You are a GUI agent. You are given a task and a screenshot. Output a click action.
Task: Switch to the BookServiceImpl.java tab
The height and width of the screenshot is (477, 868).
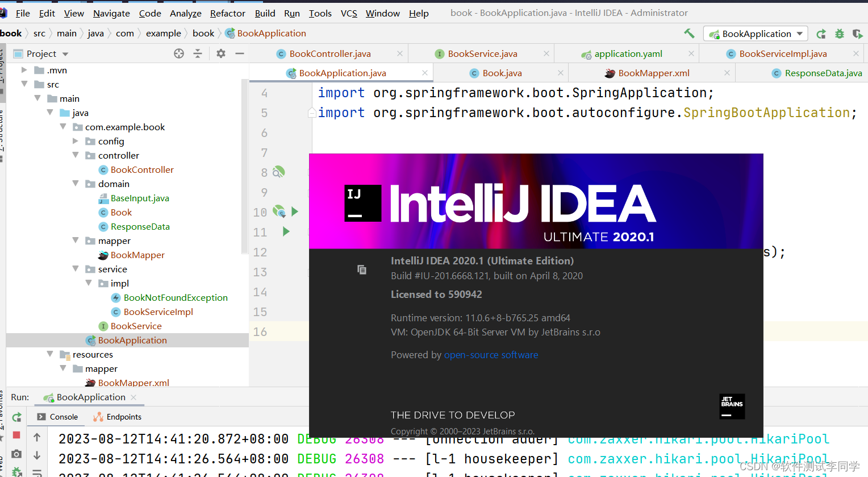point(782,53)
